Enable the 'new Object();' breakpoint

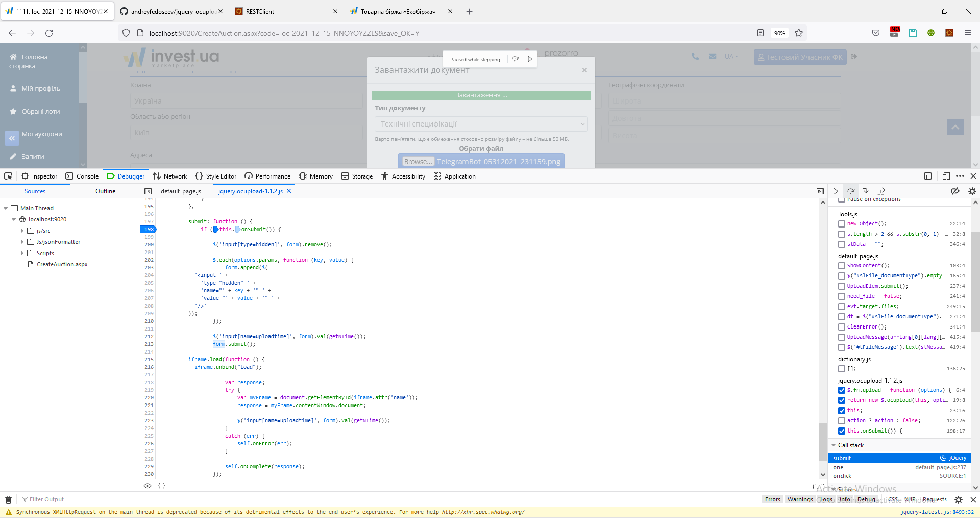click(842, 224)
